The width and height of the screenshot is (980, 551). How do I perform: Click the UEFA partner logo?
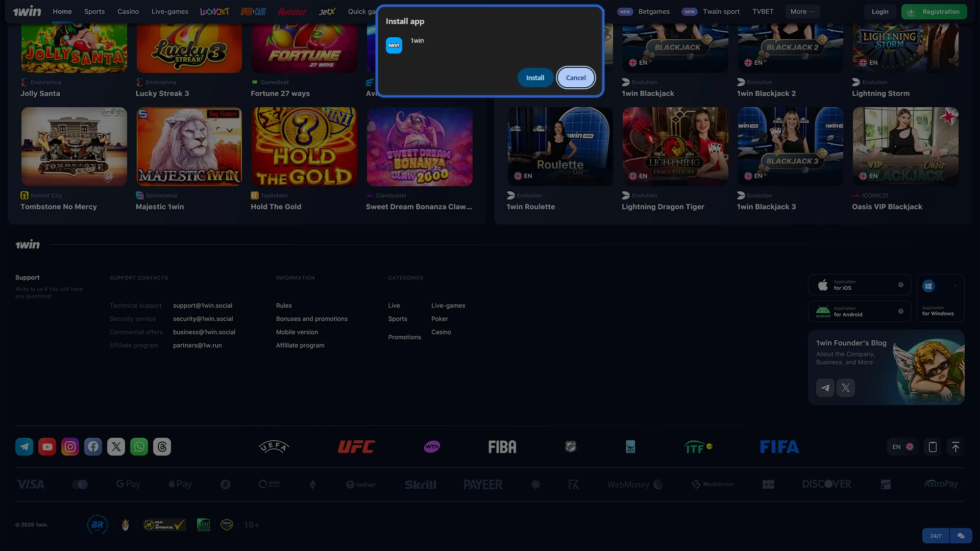point(274,447)
